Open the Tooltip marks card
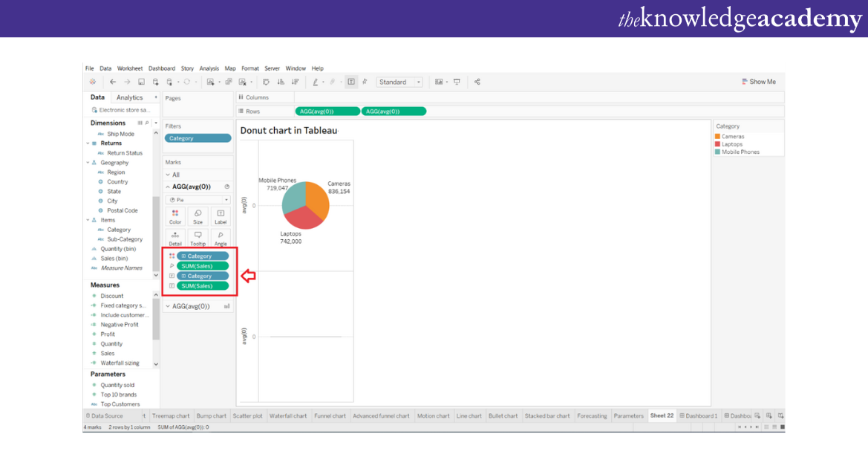868x460 pixels. 198,238
